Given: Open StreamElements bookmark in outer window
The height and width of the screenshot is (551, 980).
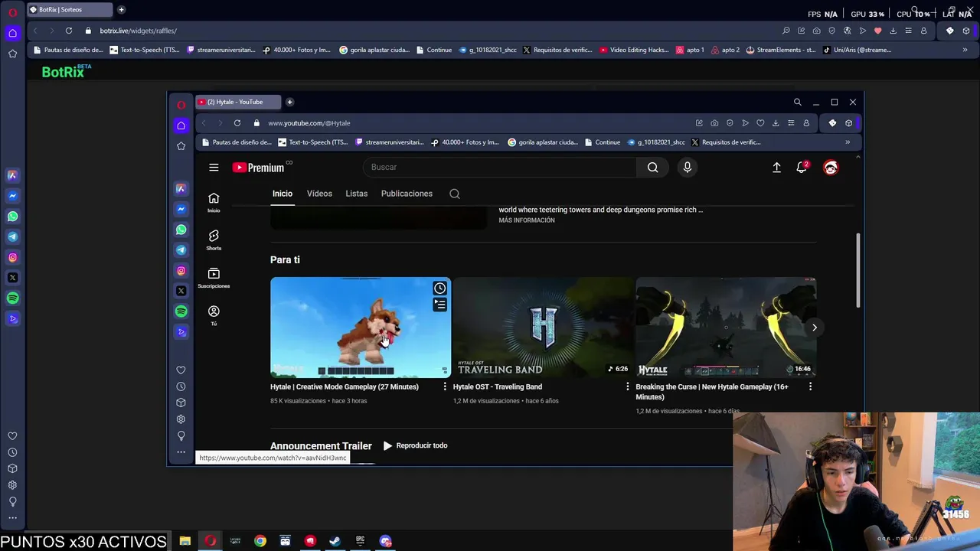Looking at the screenshot, I should click(x=779, y=50).
